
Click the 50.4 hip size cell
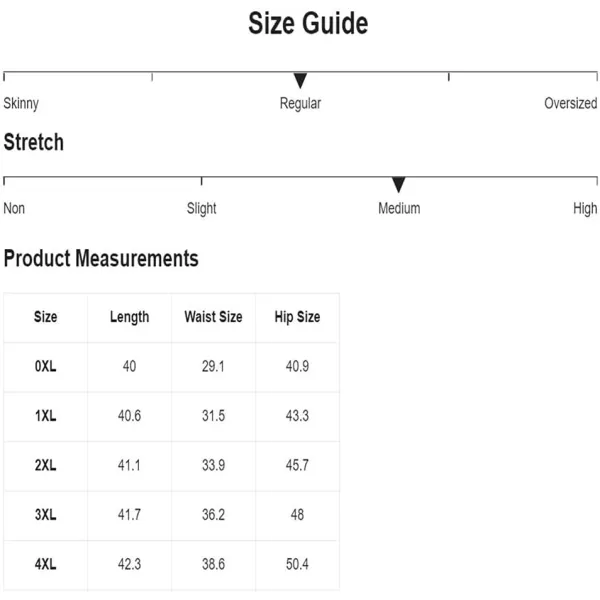click(x=297, y=564)
